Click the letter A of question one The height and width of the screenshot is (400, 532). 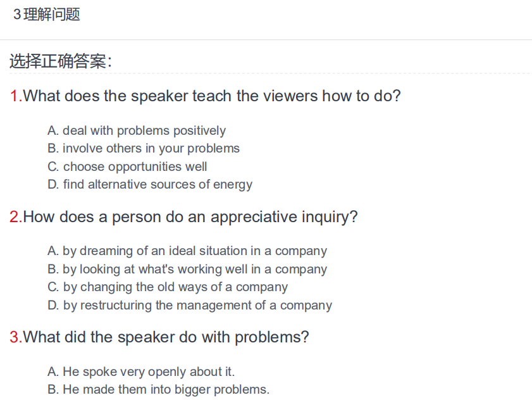click(x=53, y=131)
